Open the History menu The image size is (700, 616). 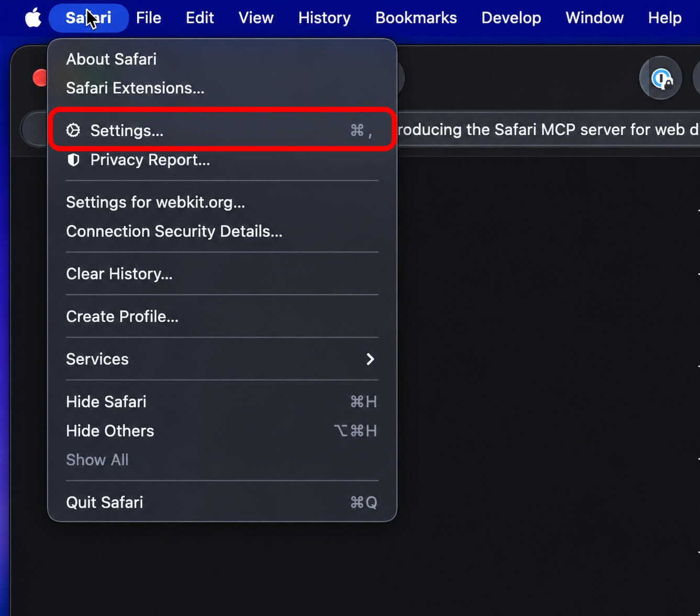pyautogui.click(x=325, y=18)
